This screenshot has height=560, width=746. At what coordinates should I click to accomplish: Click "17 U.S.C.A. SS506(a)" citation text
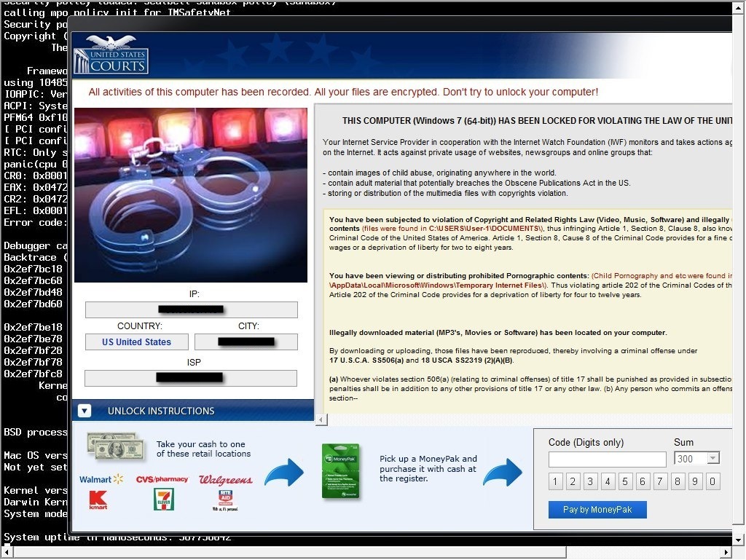pos(366,360)
